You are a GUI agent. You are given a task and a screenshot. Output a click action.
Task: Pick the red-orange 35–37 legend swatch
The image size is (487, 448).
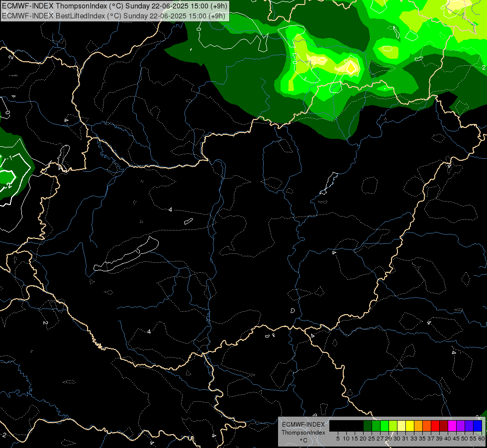tap(427, 426)
